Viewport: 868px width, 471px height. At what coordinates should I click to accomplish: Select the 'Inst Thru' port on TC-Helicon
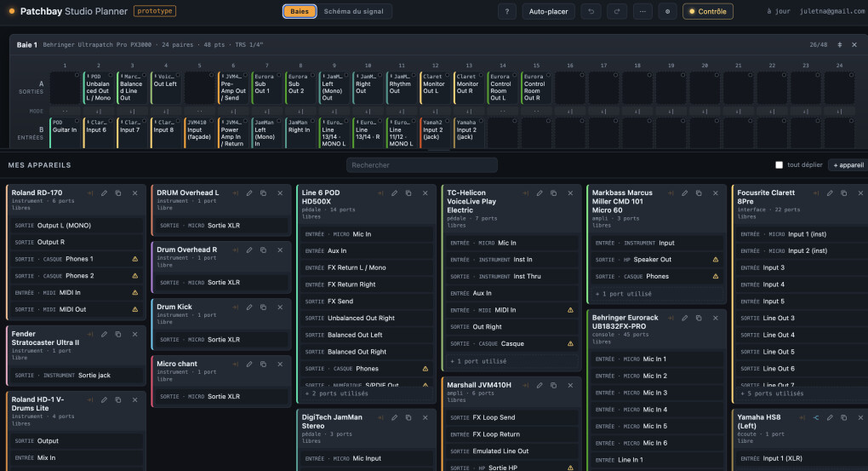[511, 277]
